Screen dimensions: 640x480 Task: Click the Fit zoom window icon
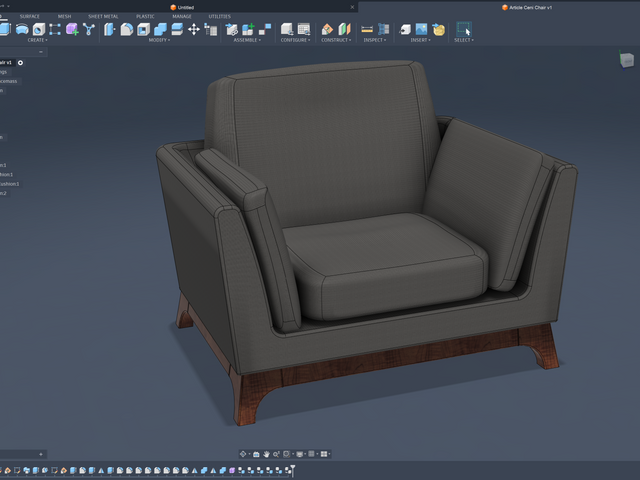click(287, 454)
